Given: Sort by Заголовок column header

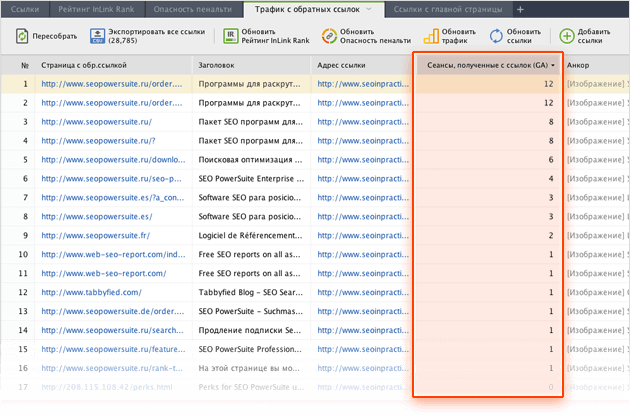Looking at the screenshot, I should [216, 66].
